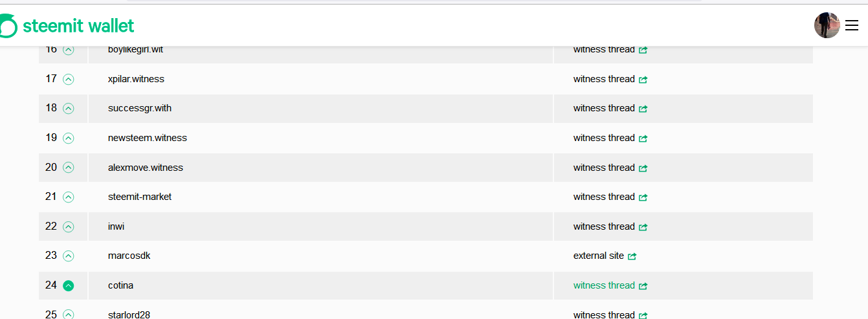The height and width of the screenshot is (319, 868).
Task: Click the user profile avatar
Action: point(827,25)
